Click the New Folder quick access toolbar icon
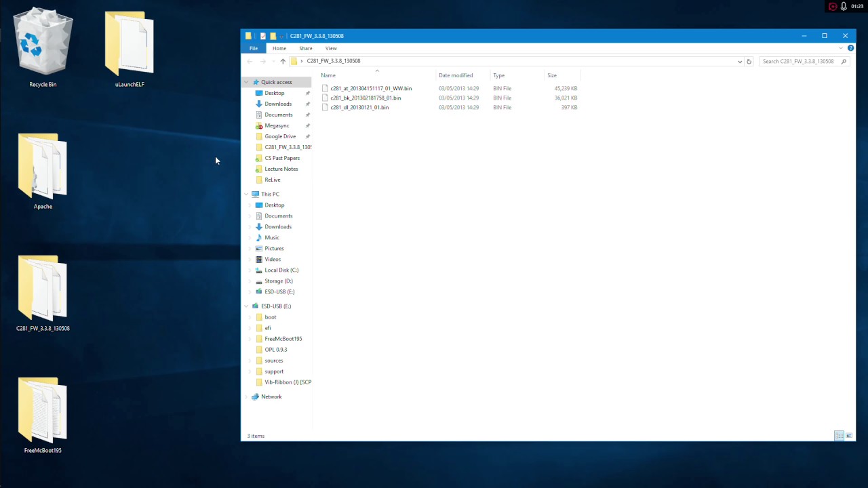This screenshot has width=868, height=488. click(273, 36)
